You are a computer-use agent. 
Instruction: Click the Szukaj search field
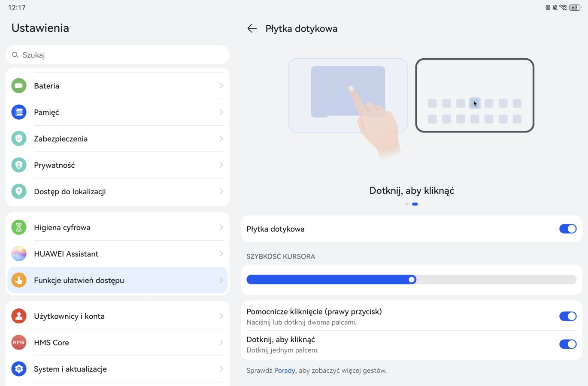(118, 55)
